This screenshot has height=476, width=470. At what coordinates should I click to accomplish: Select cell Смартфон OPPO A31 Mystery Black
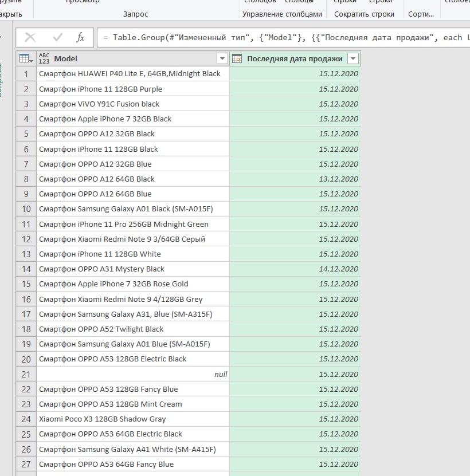coord(133,269)
